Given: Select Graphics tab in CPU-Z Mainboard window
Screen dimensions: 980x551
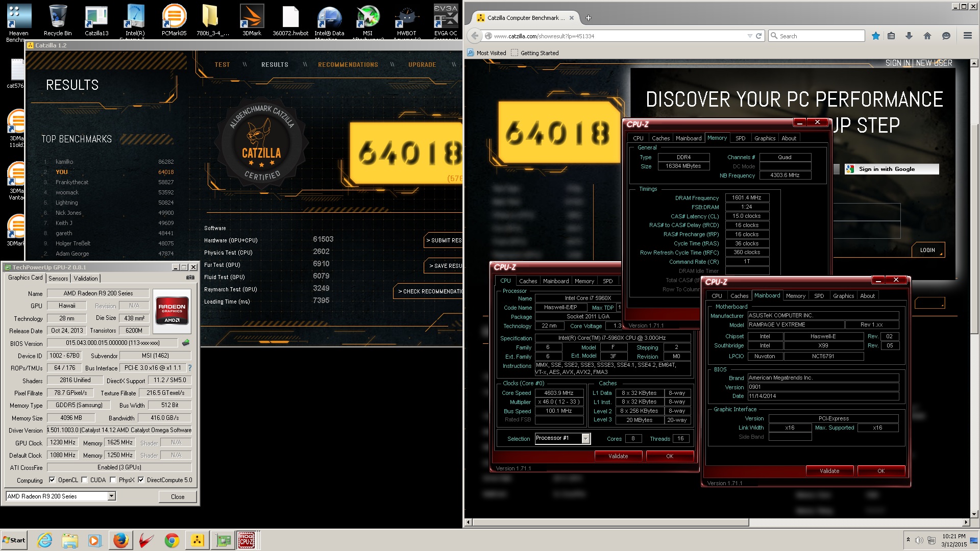Looking at the screenshot, I should click(843, 296).
